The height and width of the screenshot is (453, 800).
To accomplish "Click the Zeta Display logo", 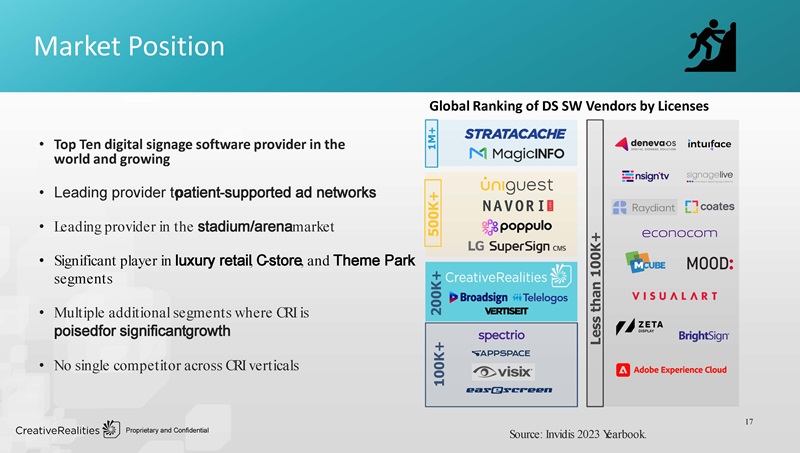I will pos(639,326).
